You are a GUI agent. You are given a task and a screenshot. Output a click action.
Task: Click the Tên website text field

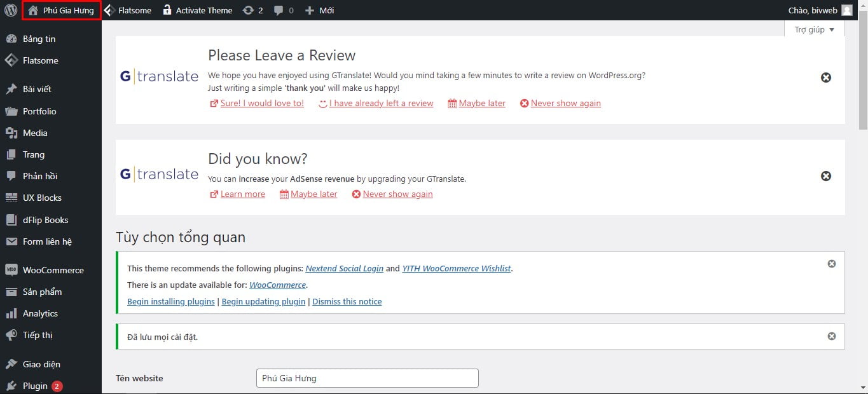(x=367, y=378)
